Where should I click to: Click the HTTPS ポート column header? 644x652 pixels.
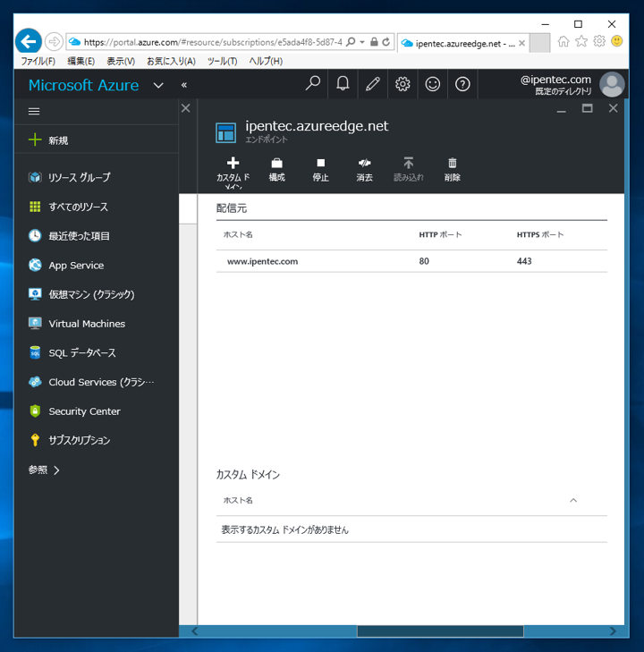pos(540,234)
